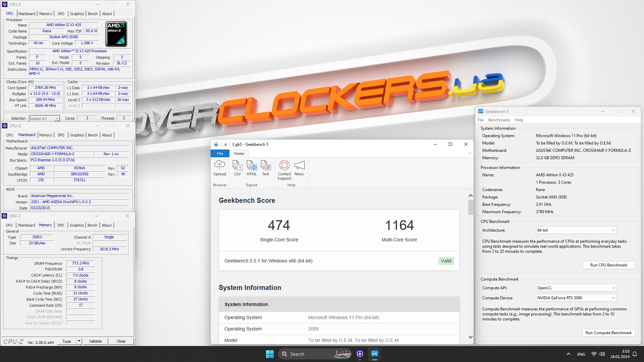Click the BIOS Version 2201 field
This screenshot has width=644, height=362.
tap(79, 202)
